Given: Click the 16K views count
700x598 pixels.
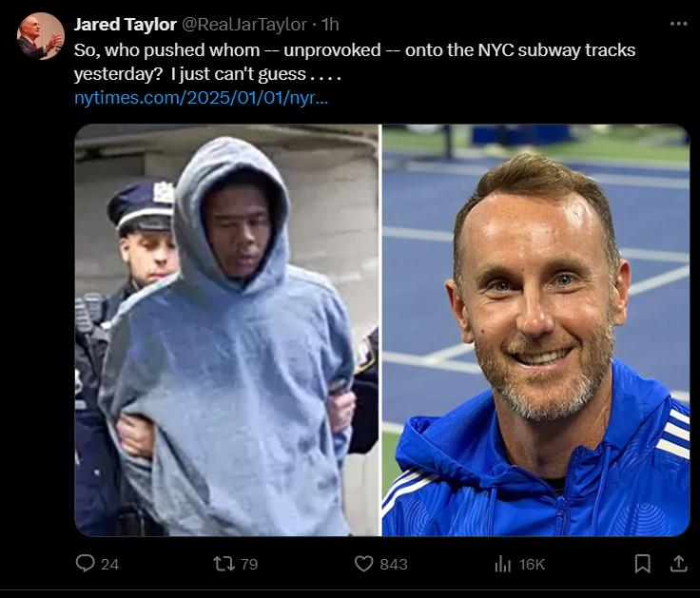Looking at the screenshot, I should tap(532, 564).
